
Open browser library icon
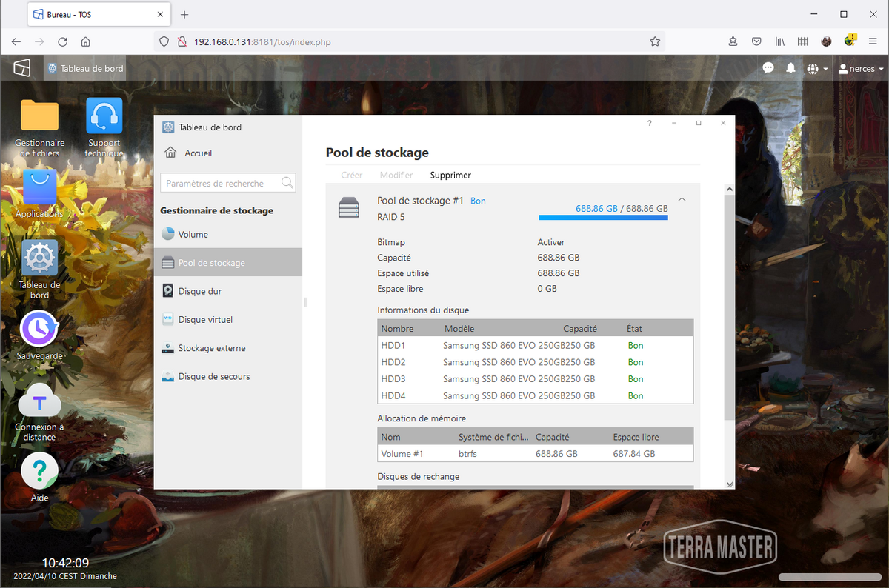pyautogui.click(x=780, y=42)
